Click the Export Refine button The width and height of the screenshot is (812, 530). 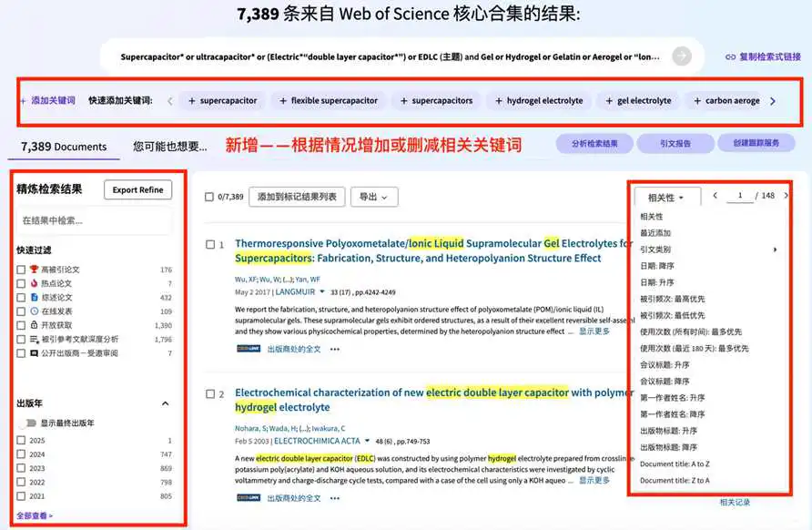click(137, 189)
